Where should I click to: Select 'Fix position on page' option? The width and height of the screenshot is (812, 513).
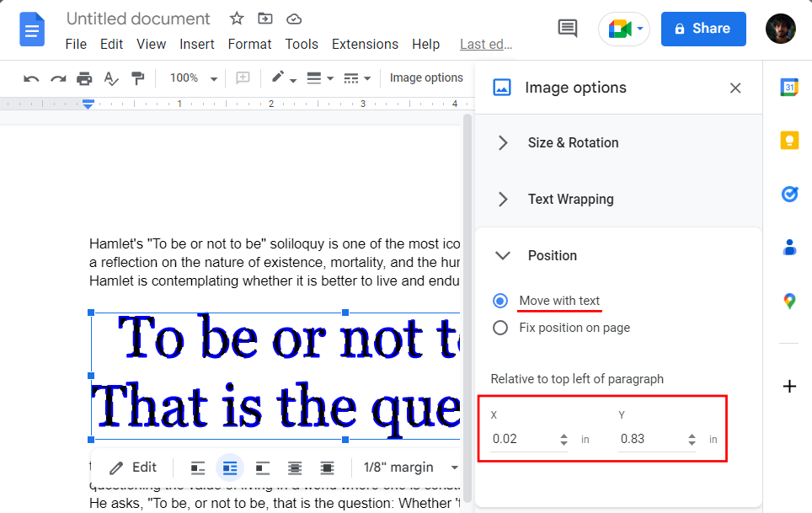coord(500,328)
